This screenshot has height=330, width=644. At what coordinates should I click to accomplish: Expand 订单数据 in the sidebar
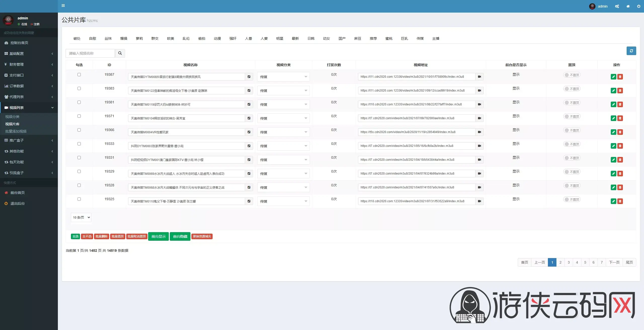tap(29, 86)
